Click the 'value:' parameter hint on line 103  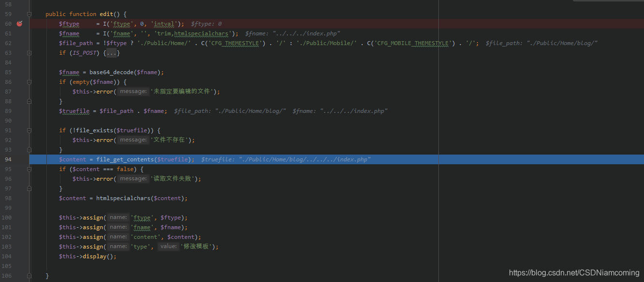tap(168, 247)
